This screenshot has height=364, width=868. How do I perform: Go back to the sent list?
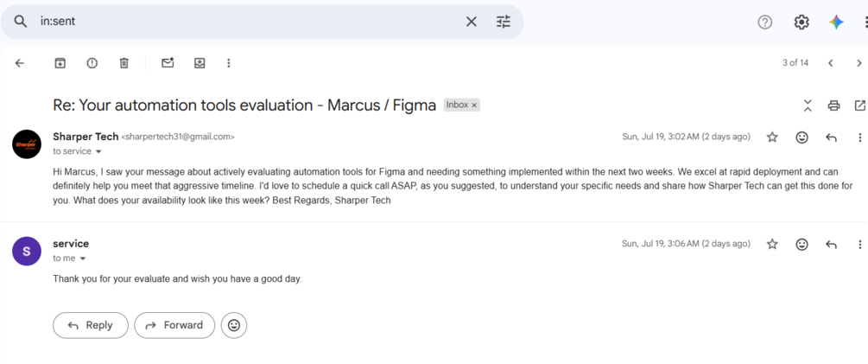19,63
